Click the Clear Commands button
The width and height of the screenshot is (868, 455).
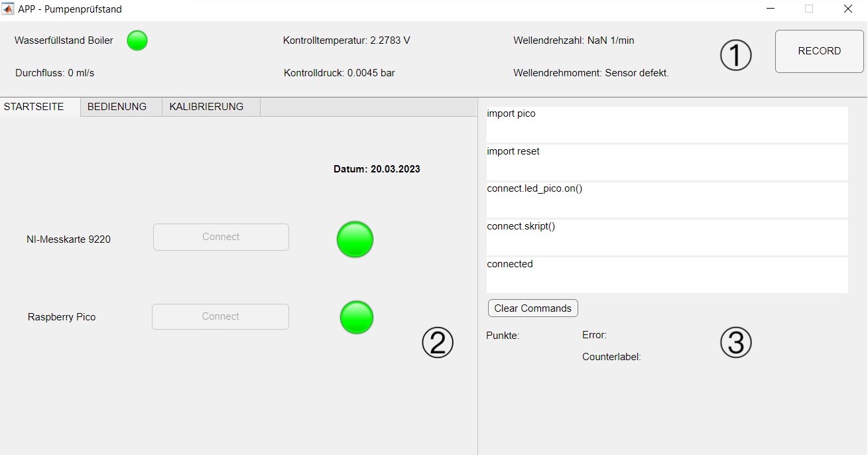coord(532,308)
